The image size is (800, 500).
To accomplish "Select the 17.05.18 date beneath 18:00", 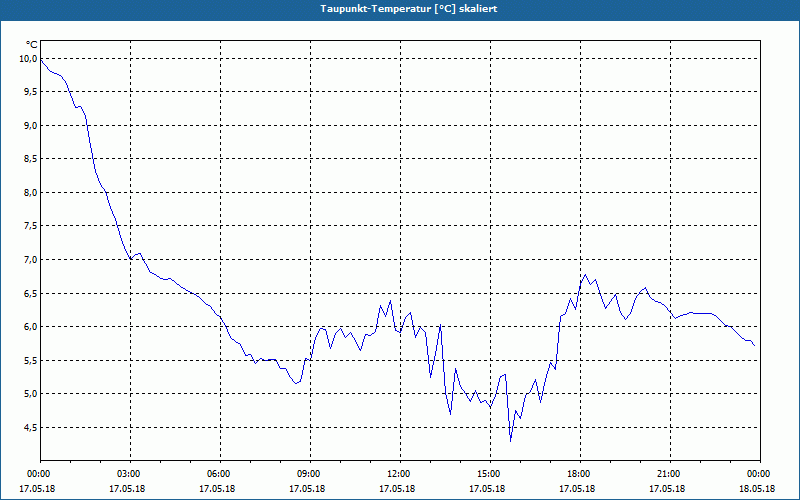I will 577,489.
